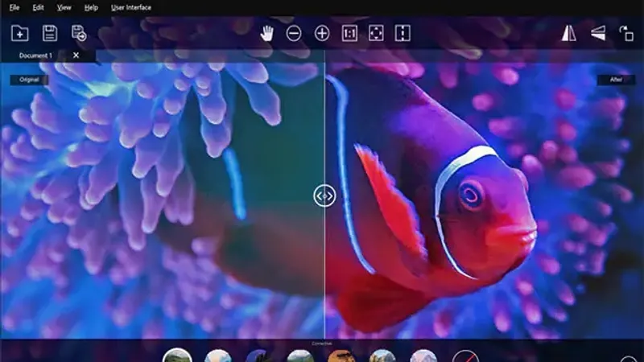Viewport: 644px width, 362px height.
Task: Open the User Interface menu
Action: coord(130,7)
